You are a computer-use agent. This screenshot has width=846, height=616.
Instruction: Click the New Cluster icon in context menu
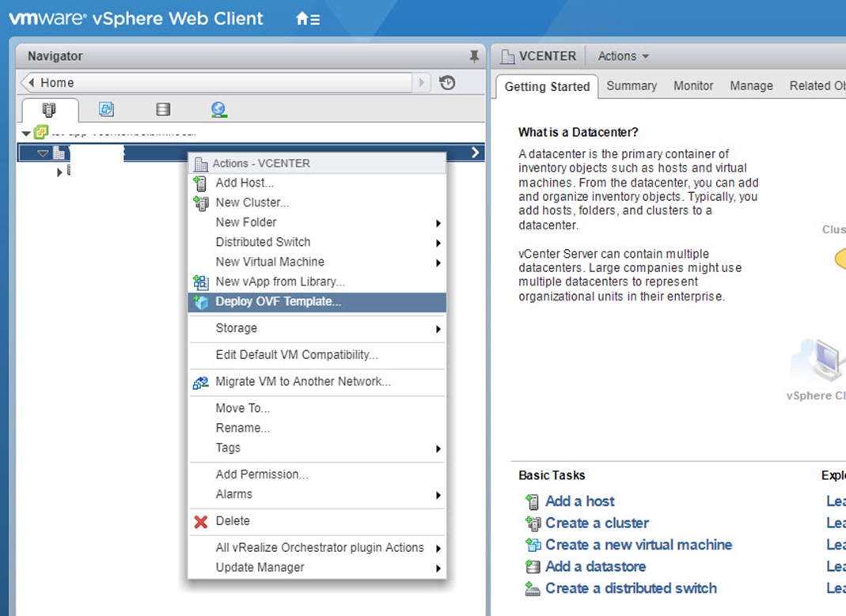pyautogui.click(x=201, y=203)
